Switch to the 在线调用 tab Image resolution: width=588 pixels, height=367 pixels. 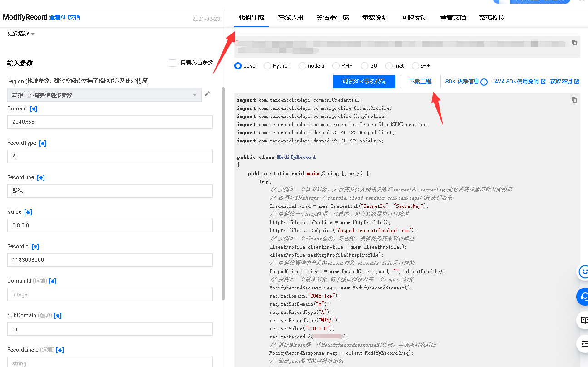291,17
